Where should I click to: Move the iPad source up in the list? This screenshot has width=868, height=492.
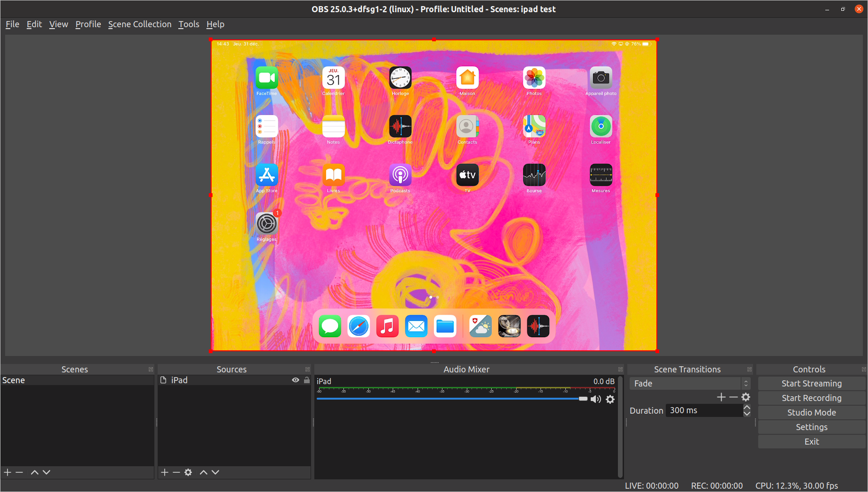204,472
